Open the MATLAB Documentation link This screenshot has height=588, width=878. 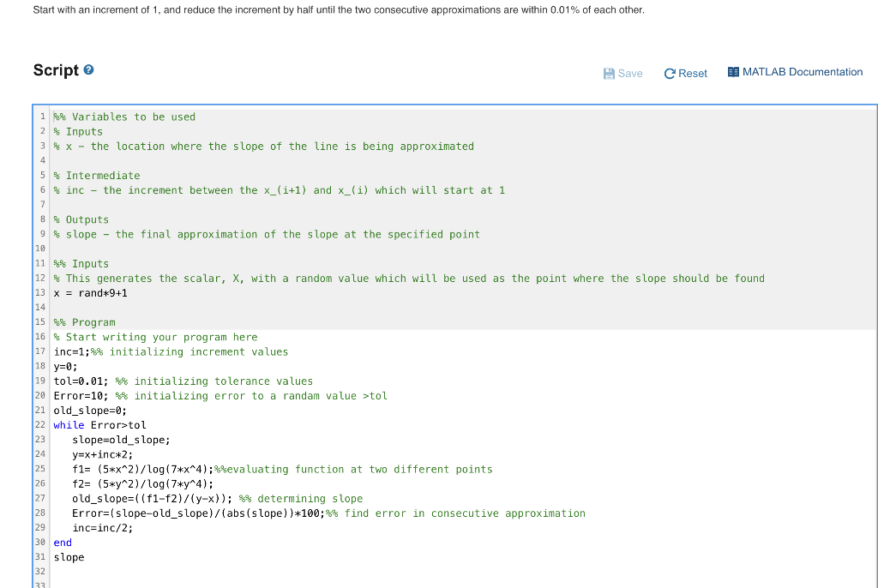tap(803, 72)
